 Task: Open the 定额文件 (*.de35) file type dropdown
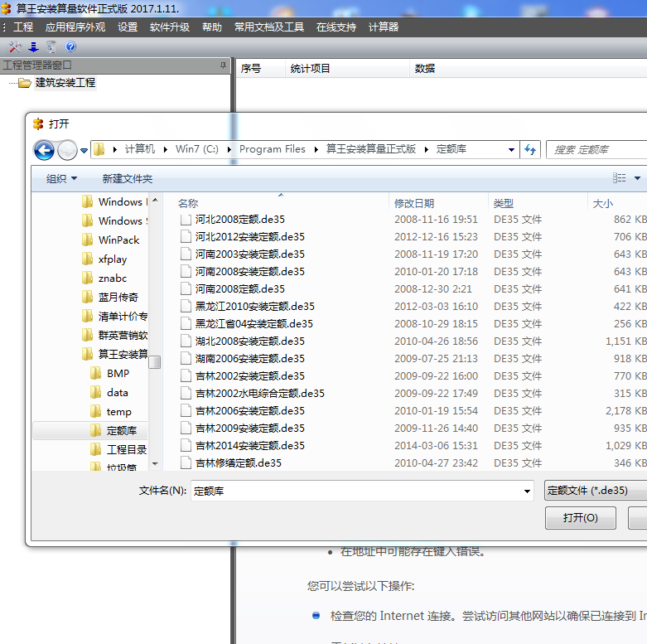596,491
